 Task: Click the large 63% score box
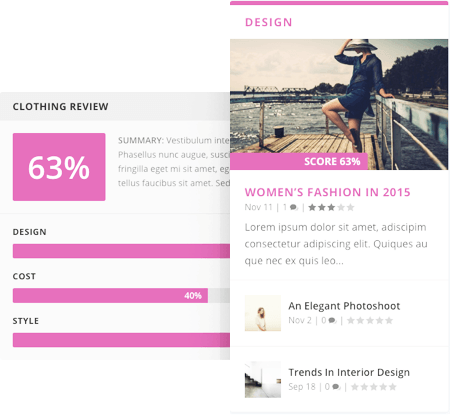[59, 167]
